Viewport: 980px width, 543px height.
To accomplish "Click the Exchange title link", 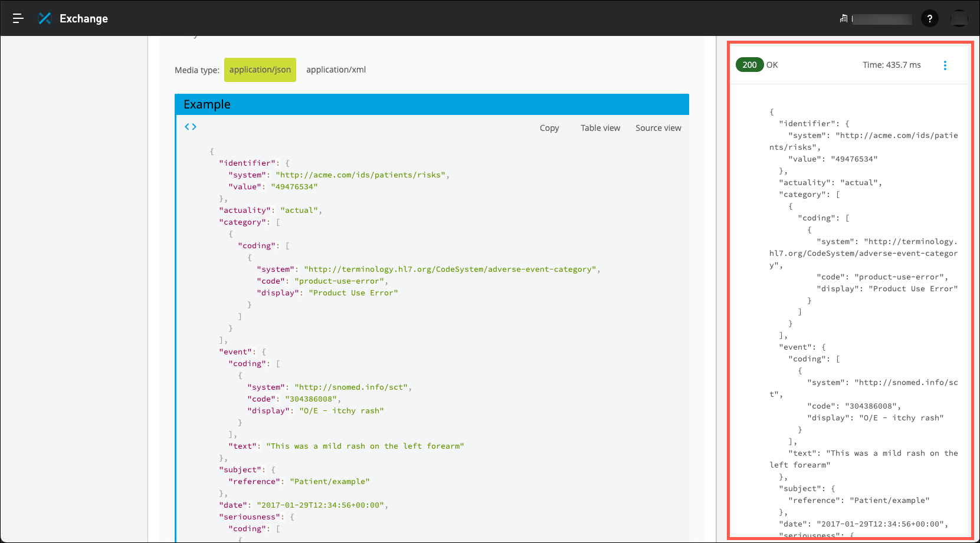I will click(x=84, y=19).
